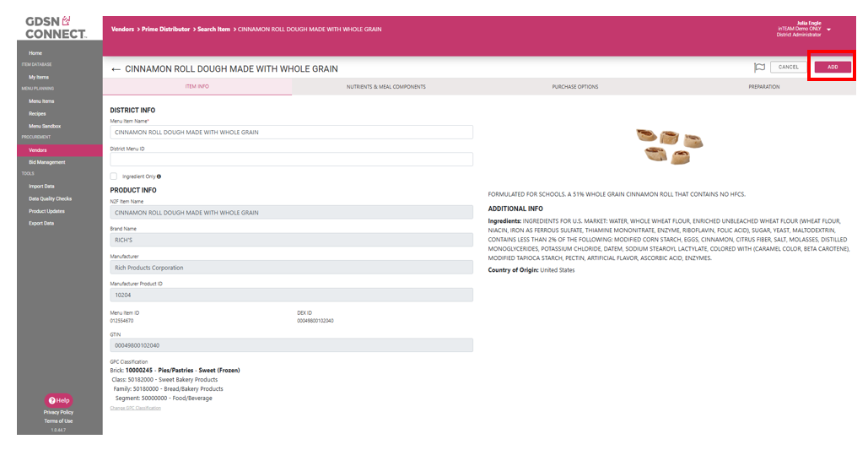Switch to the Preparation tab

[x=764, y=86]
